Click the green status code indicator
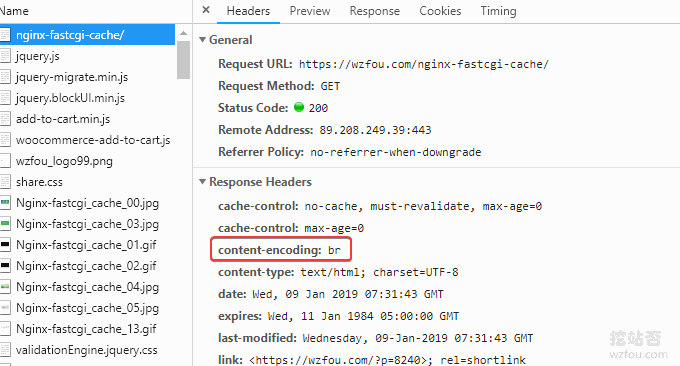Viewport: 680px width, 366px height. point(299,107)
